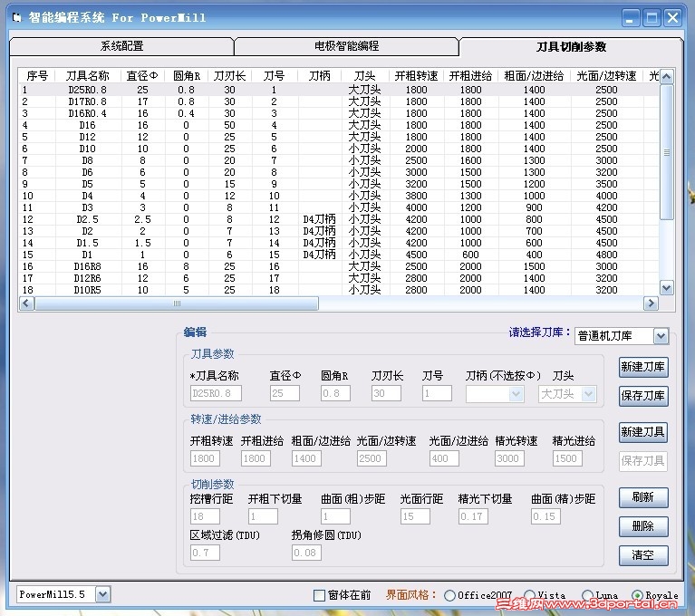The width and height of the screenshot is (695, 616).
Task: Click the 精光下切量 input field showing 0.17
Action: tap(473, 516)
